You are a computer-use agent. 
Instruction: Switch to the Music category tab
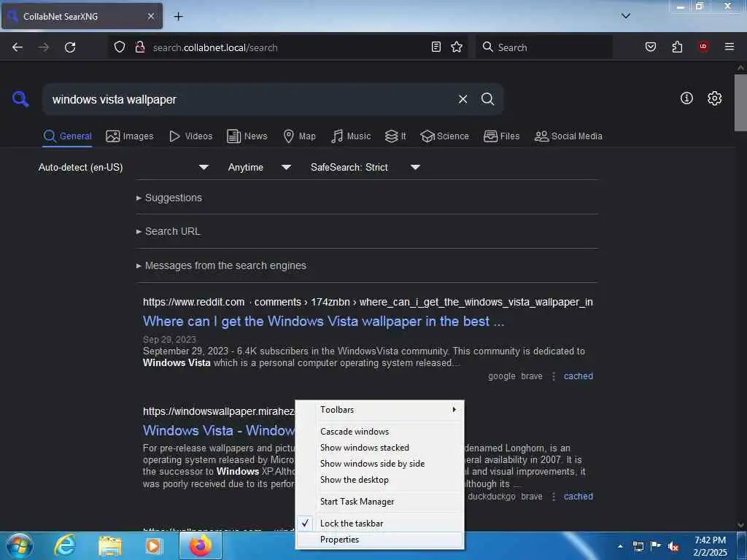coord(351,136)
